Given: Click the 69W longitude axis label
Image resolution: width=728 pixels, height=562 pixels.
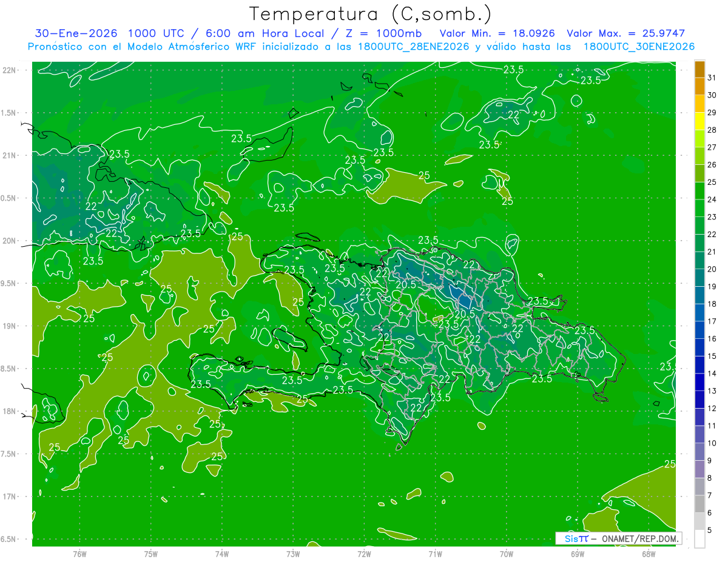Looking at the screenshot, I should [578, 554].
